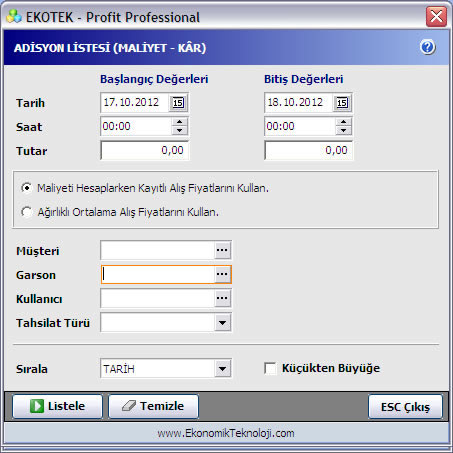The height and width of the screenshot is (453, 453).
Task: Close the Profit Professional window
Action: (436, 16)
